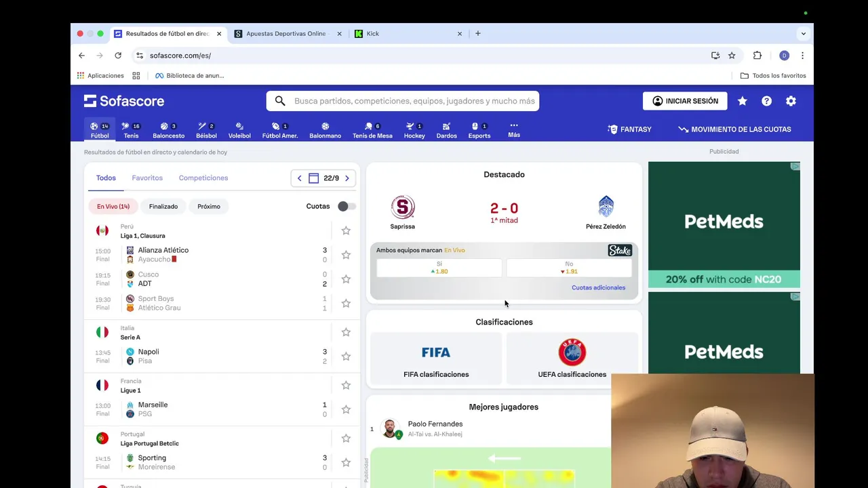Open a new browser tab

point(477,33)
